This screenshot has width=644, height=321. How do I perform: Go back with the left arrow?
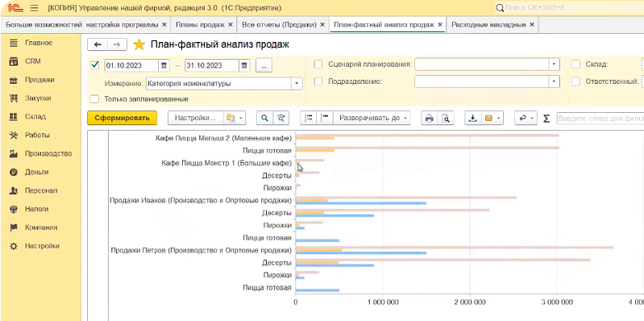coord(98,44)
